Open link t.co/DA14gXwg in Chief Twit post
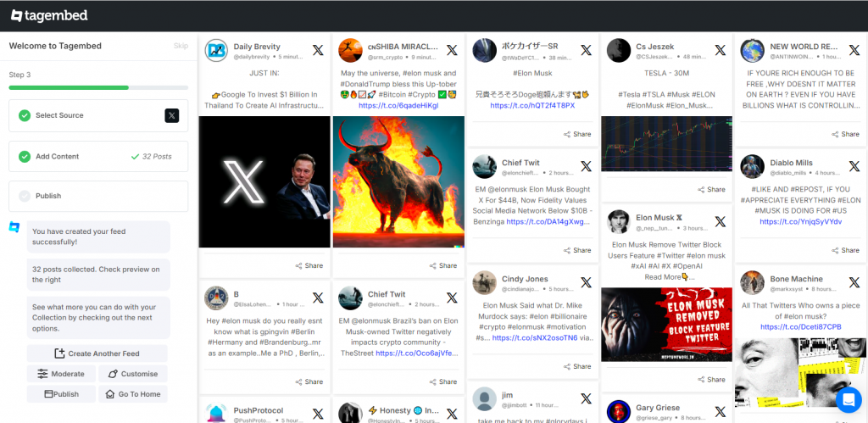 tap(548, 221)
